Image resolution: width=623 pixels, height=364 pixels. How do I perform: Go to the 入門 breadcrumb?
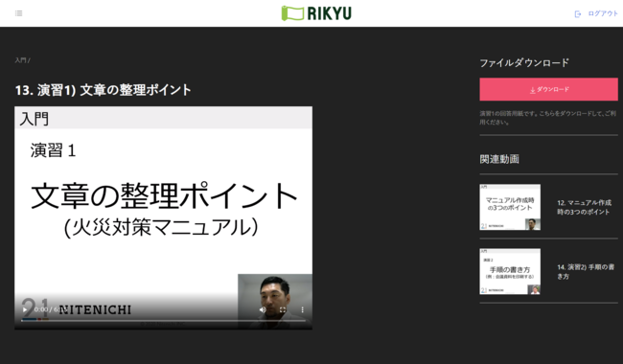coord(21,60)
